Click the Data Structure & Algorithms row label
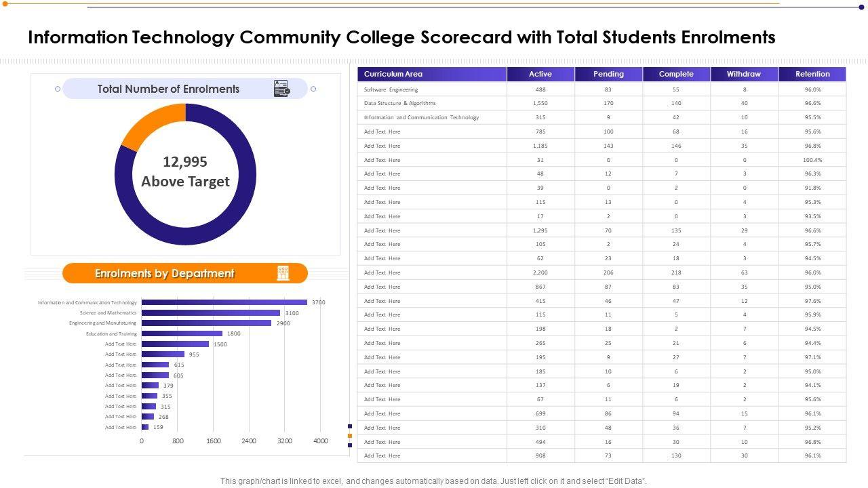Screen dimensions: 868x488 [x=399, y=104]
